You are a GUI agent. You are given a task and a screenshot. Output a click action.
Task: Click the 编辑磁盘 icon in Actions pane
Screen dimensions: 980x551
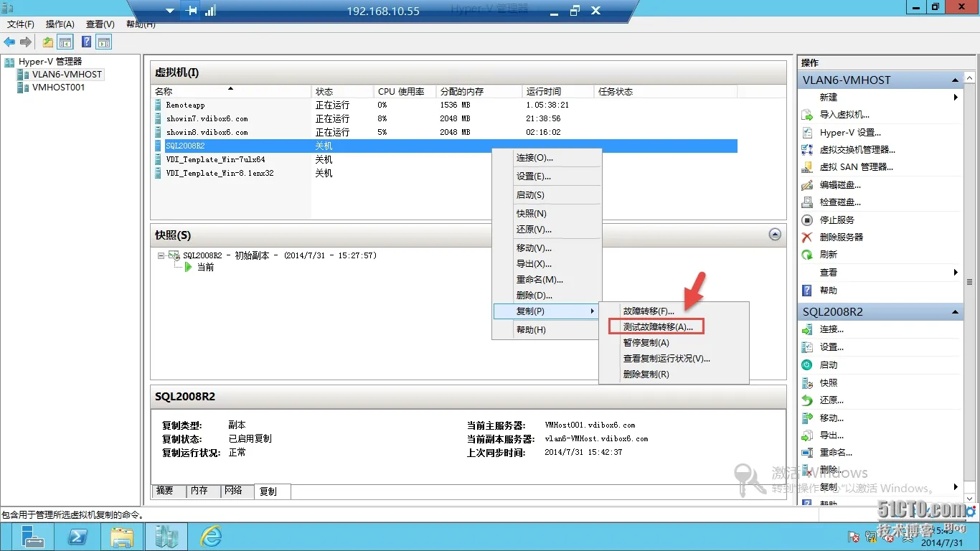tap(807, 185)
